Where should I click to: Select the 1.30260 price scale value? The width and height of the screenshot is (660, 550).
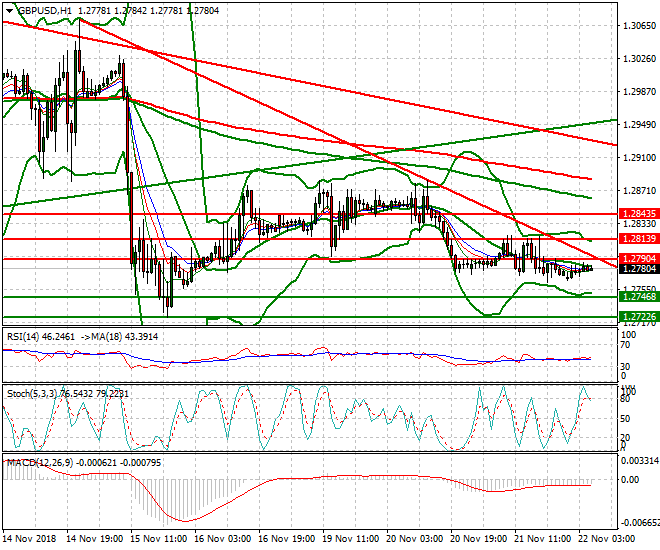pos(639,58)
